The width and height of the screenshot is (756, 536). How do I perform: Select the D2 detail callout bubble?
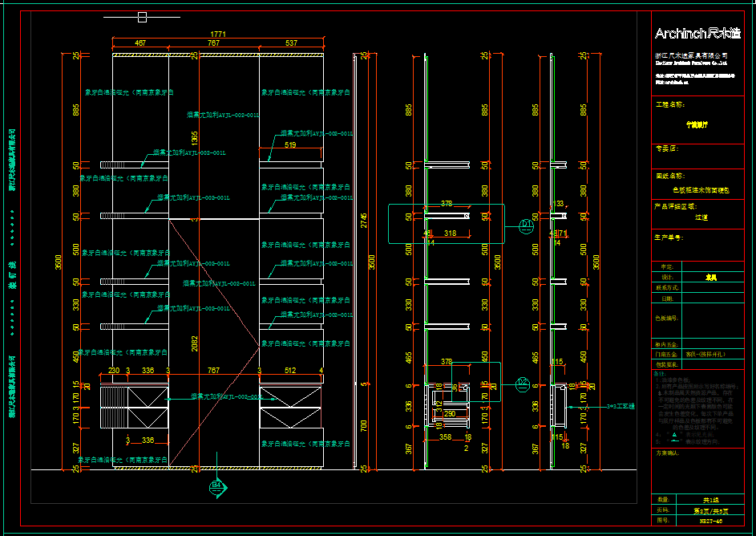click(523, 383)
